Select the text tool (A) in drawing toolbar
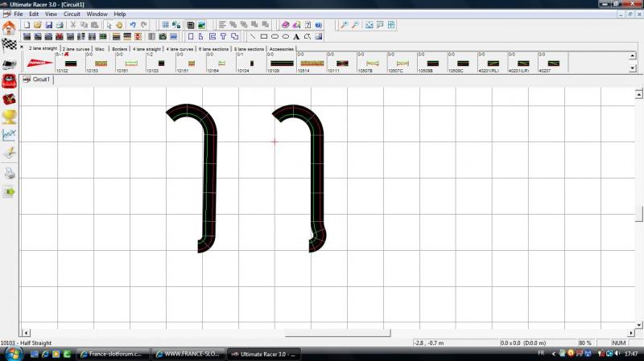 click(296, 36)
